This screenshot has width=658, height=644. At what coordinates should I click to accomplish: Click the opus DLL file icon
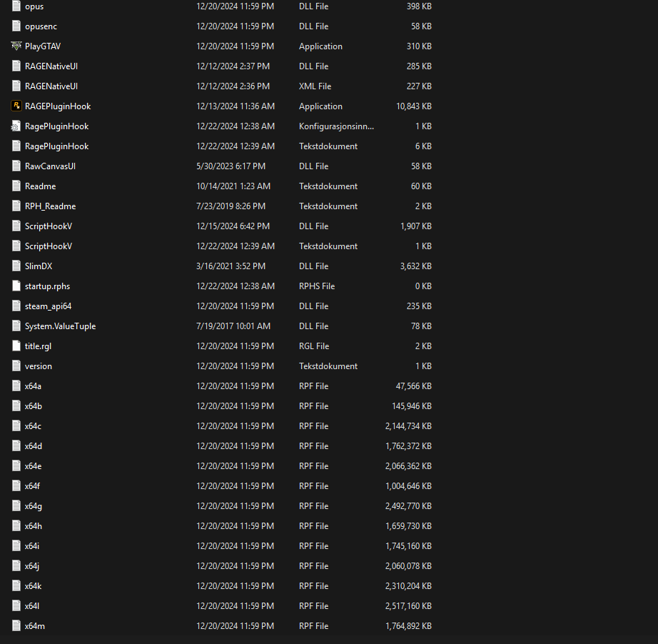point(16,6)
